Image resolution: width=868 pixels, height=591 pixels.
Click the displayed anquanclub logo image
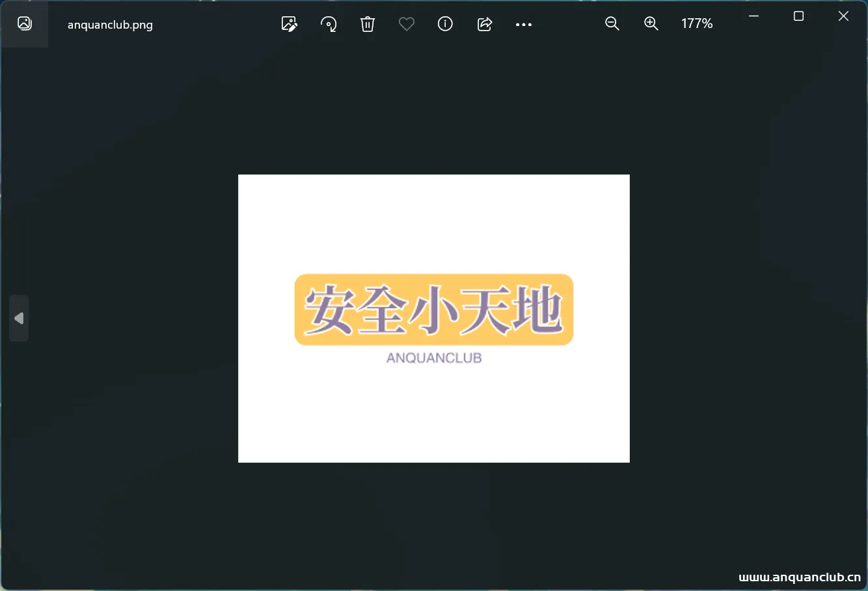pyautogui.click(x=433, y=318)
